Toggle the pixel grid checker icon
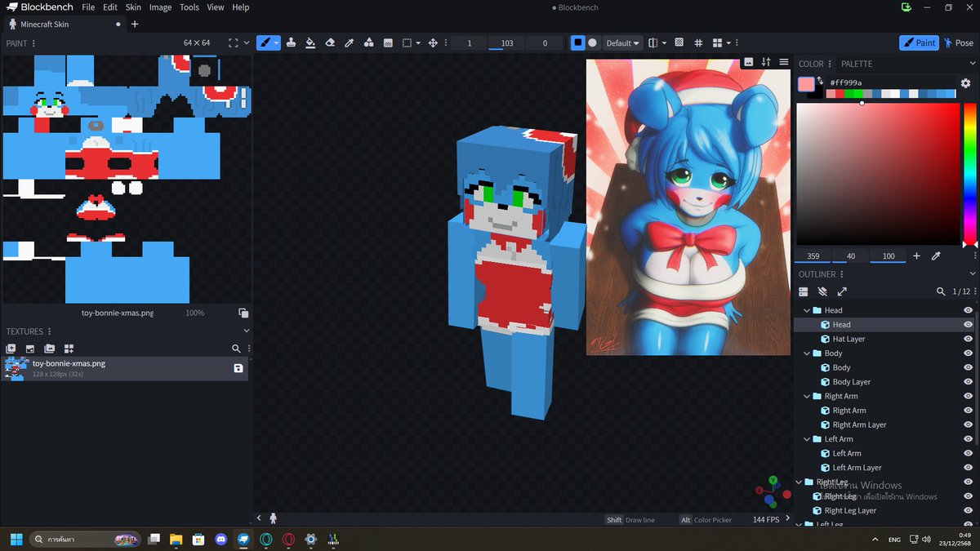The width and height of the screenshot is (980, 551). point(679,42)
